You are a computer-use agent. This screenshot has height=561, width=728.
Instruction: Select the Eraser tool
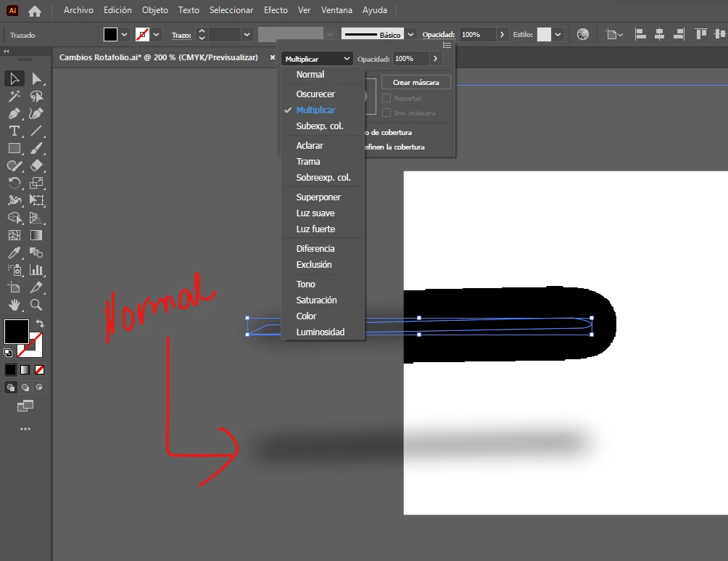point(36,165)
